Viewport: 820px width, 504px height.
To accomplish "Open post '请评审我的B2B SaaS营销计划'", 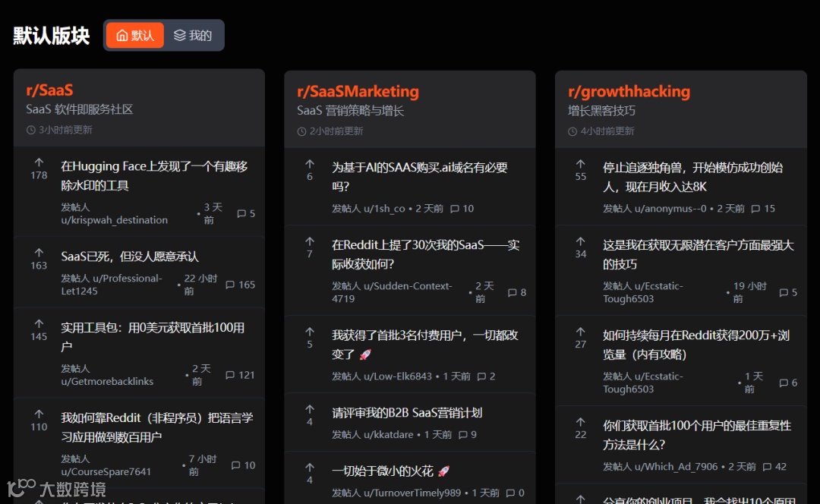I will [x=407, y=413].
